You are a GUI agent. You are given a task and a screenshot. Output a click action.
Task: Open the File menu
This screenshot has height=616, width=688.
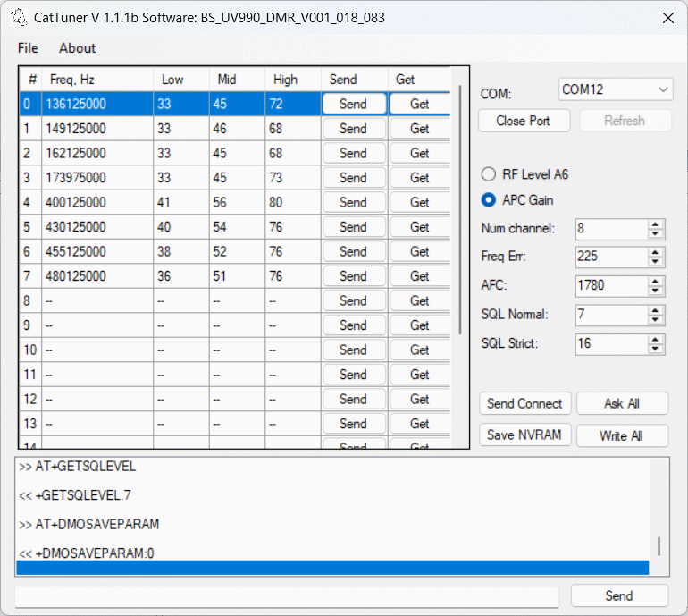tap(28, 48)
